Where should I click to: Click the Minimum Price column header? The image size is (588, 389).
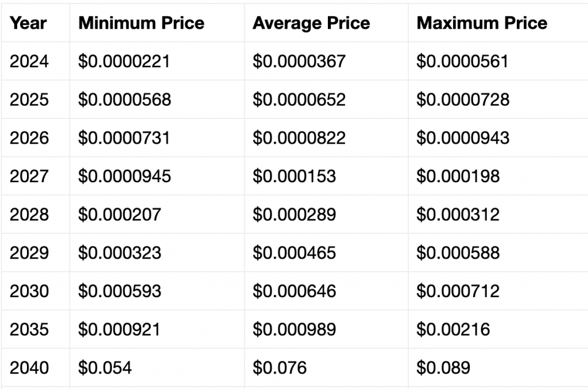pyautogui.click(x=141, y=23)
